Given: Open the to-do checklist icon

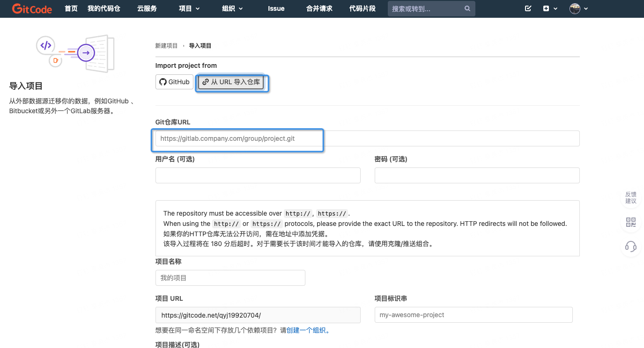Looking at the screenshot, I should pyautogui.click(x=528, y=9).
